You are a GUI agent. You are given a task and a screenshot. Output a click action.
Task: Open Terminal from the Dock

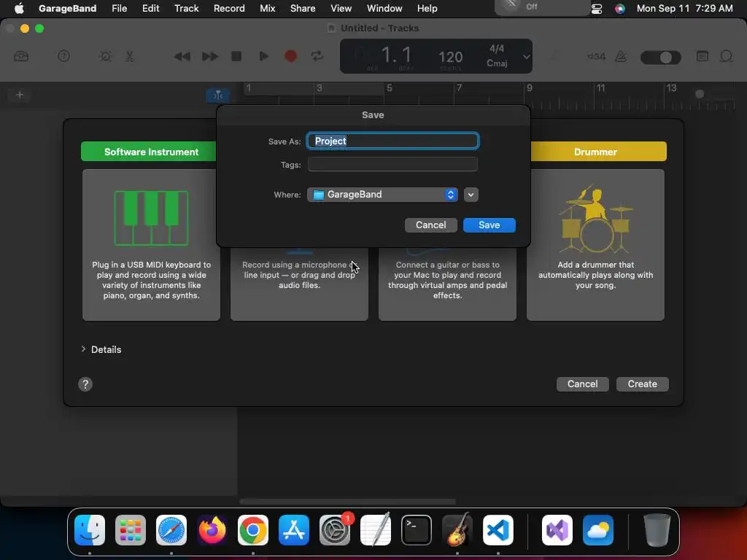pyautogui.click(x=417, y=530)
